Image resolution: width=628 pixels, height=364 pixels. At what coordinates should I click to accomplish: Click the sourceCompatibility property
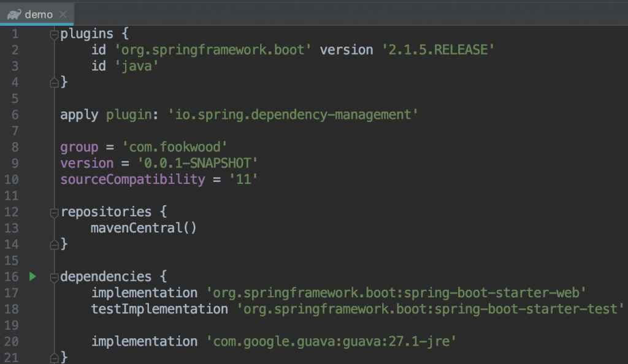point(132,179)
